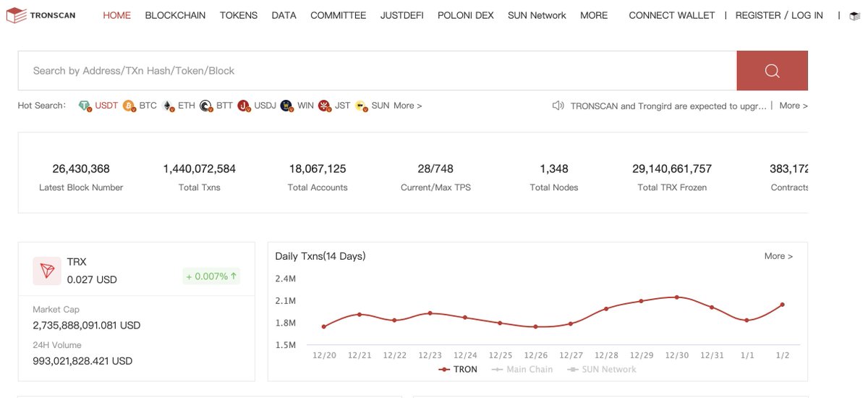868x398 pixels.
Task: Select WIN hot search link
Action: pyautogui.click(x=305, y=106)
